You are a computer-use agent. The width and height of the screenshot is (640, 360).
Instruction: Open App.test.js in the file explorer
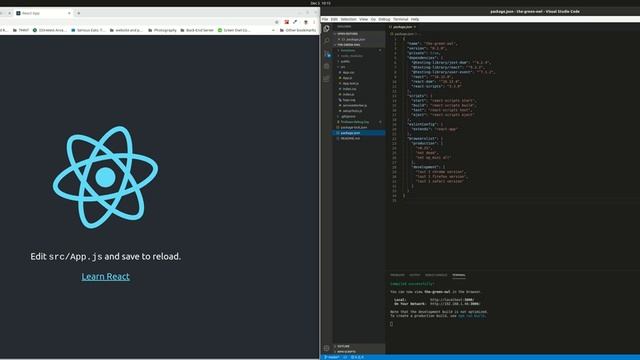(359, 84)
